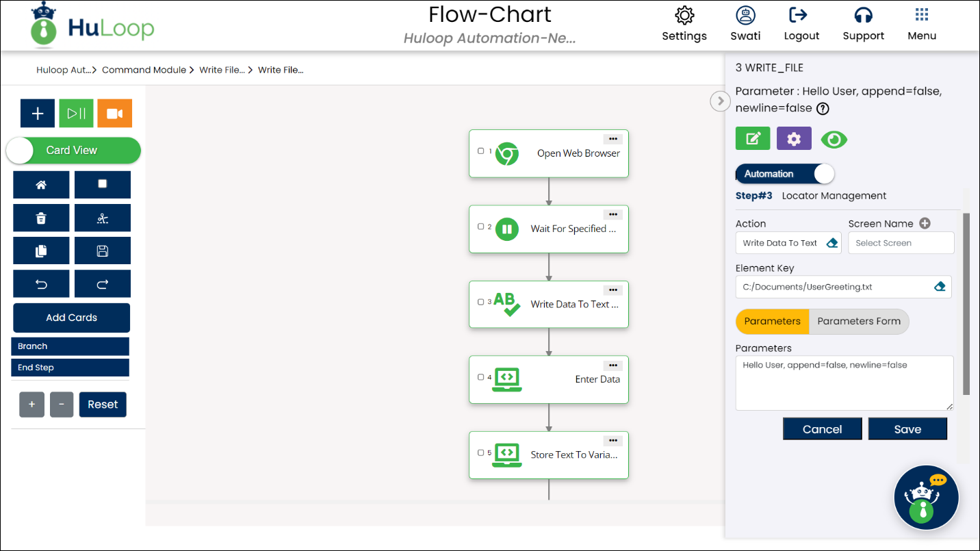Viewport: 980px width, 551px height.
Task: Click the undo arrow icon
Action: [41, 284]
